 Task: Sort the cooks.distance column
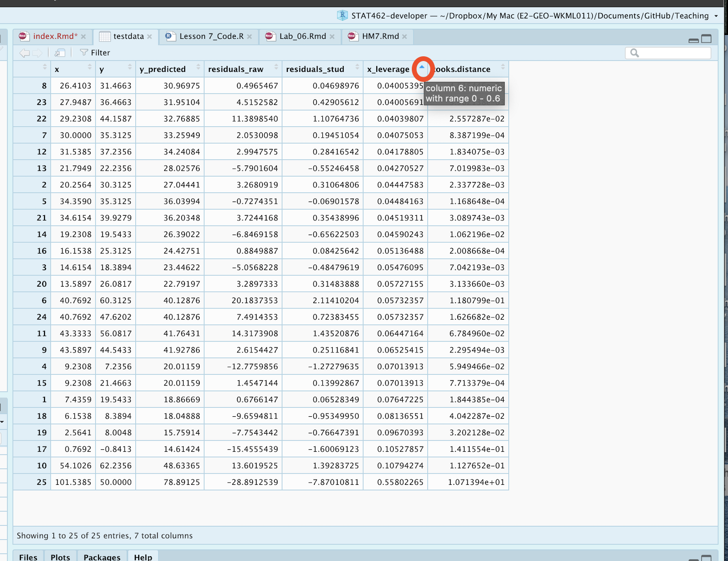coord(503,67)
